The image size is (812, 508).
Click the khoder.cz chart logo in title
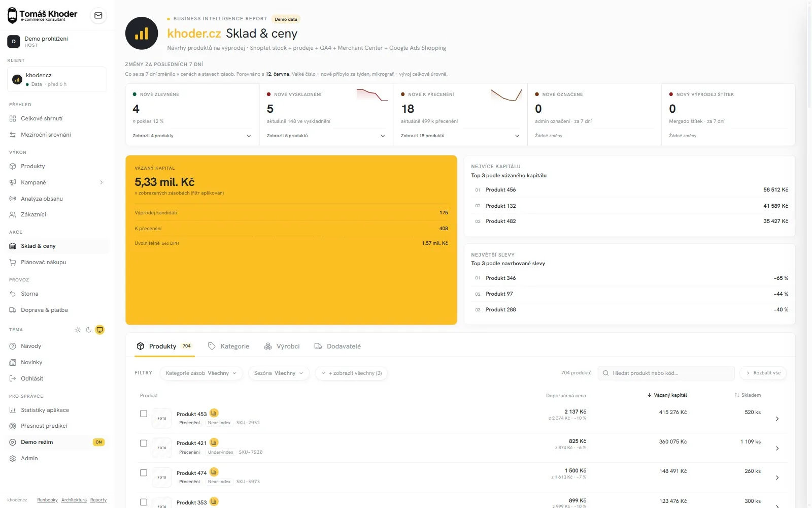click(x=142, y=34)
